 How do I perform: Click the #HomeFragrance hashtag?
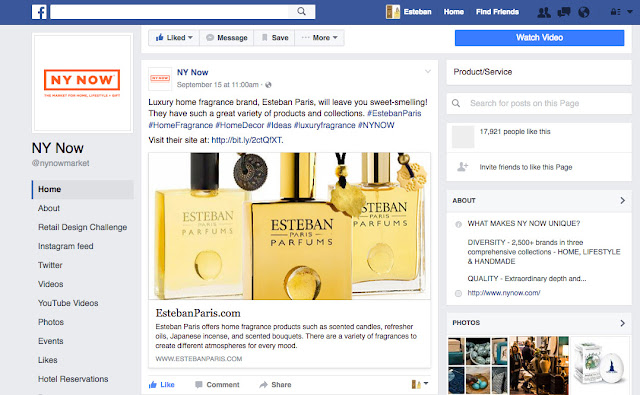(x=180, y=125)
